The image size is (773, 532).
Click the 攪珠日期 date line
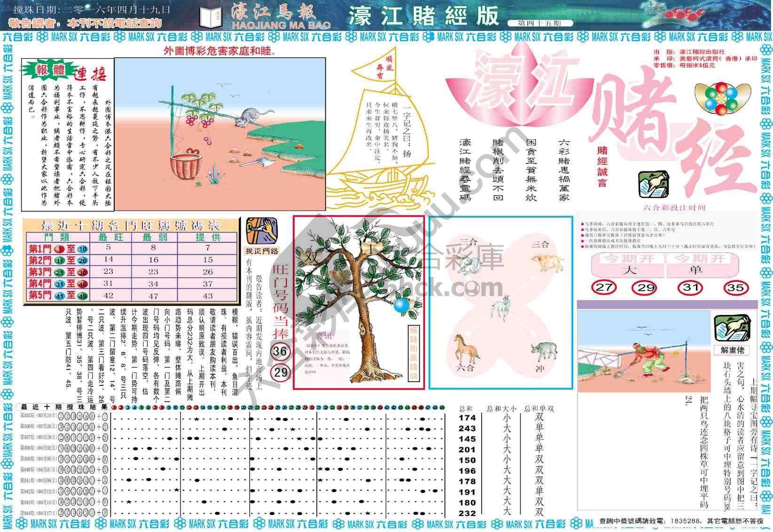92,9
